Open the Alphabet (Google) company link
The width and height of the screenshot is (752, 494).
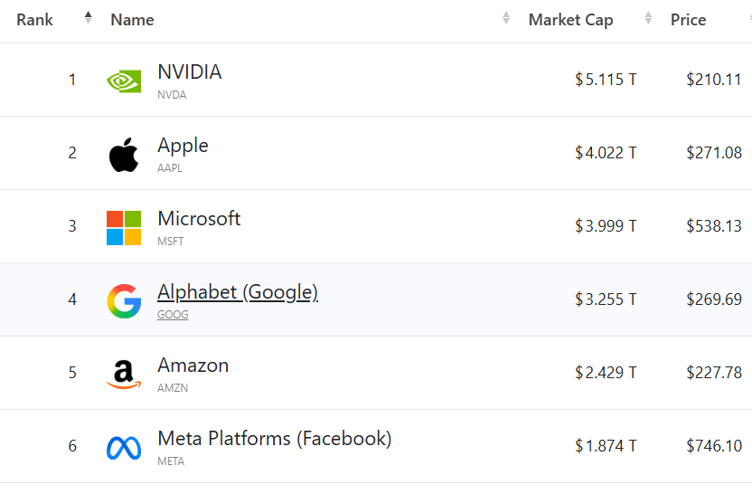coord(237,292)
